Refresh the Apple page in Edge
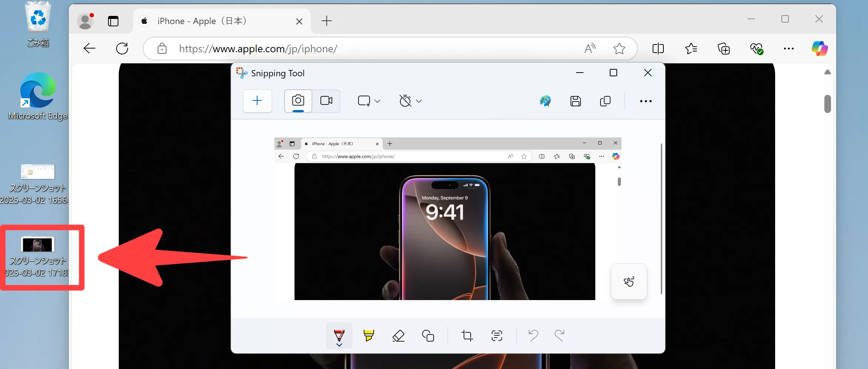This screenshot has width=868, height=369. 122,49
